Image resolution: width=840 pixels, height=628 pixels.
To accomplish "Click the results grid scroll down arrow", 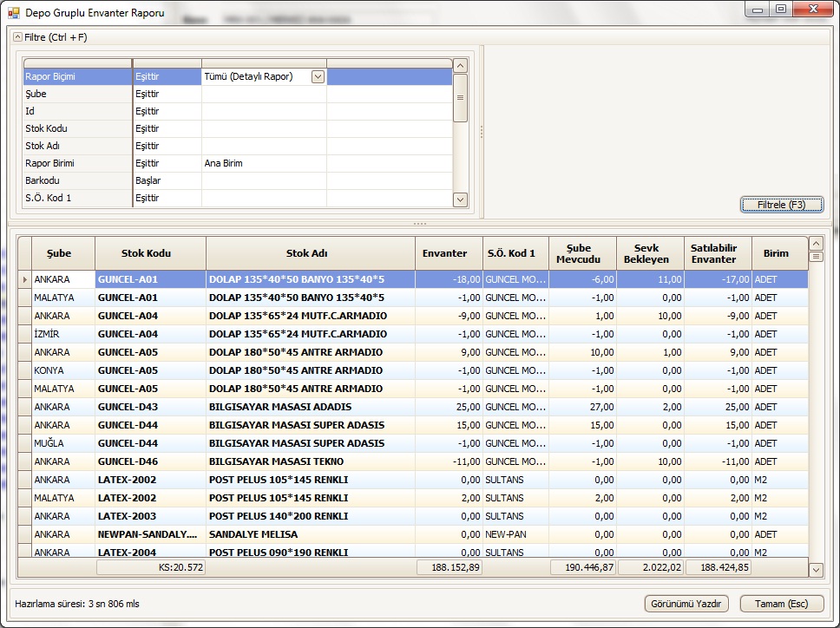I will point(816,570).
